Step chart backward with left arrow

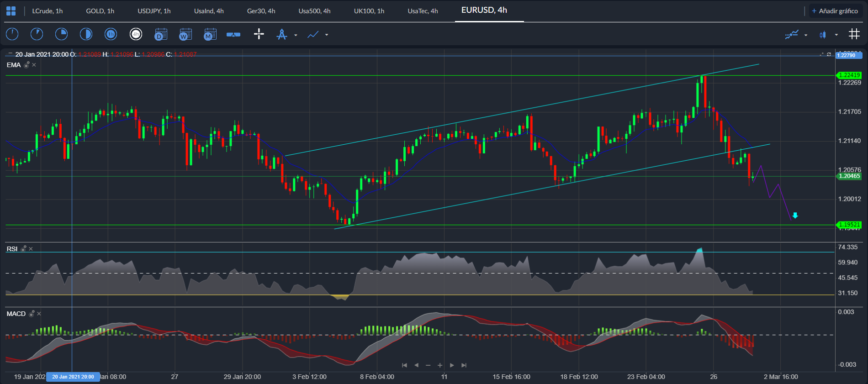416,365
